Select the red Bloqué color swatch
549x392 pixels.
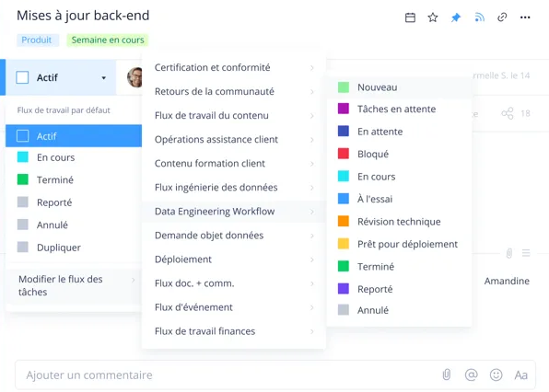click(343, 154)
